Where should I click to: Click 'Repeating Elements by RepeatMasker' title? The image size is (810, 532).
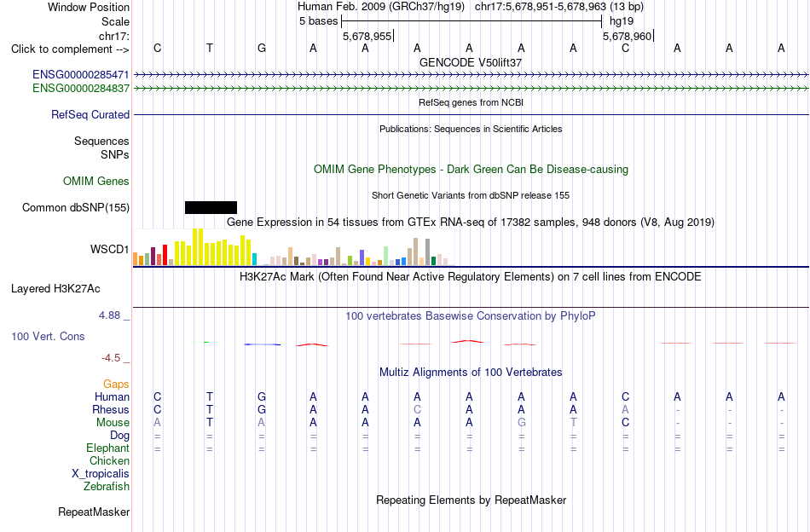(x=471, y=500)
